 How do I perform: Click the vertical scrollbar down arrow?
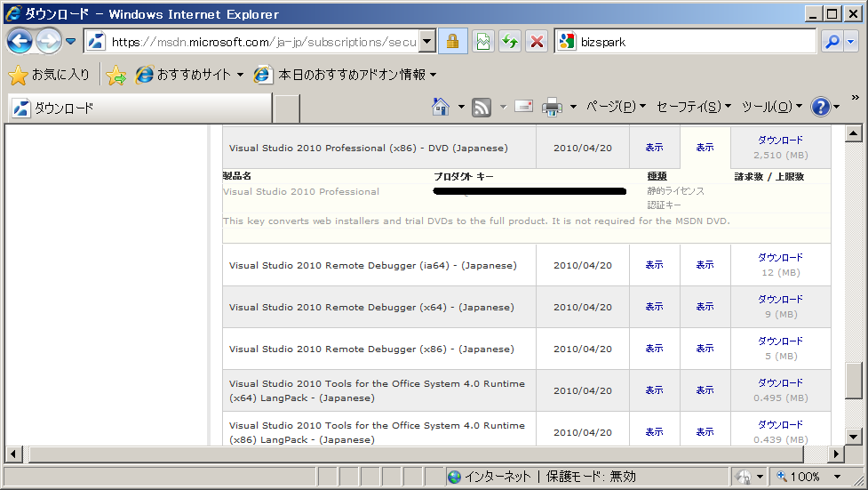tap(854, 436)
